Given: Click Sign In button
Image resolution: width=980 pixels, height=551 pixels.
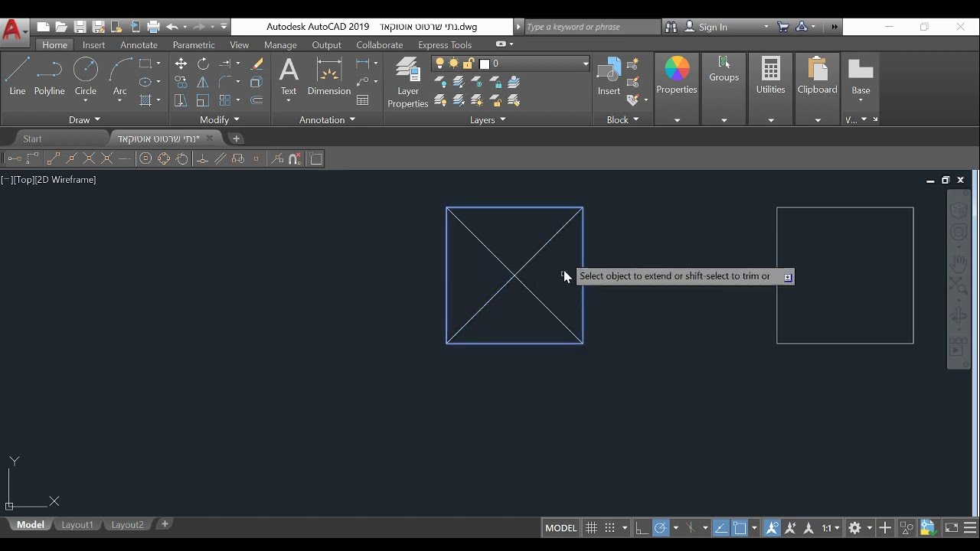Looking at the screenshot, I should pos(713,27).
